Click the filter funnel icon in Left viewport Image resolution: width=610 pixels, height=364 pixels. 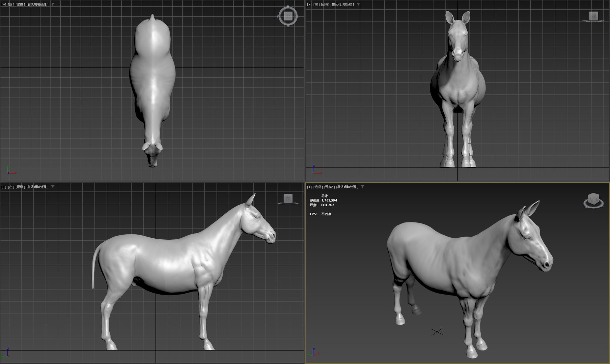[x=53, y=187]
